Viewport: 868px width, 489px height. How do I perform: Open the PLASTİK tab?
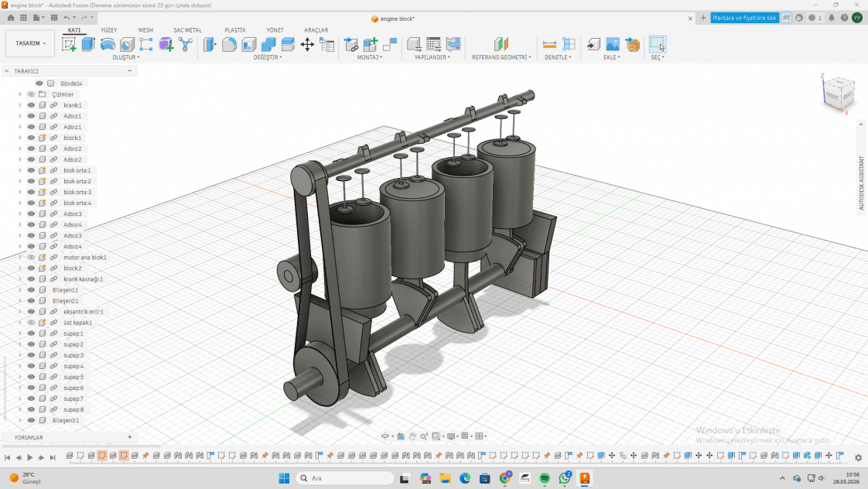point(235,30)
